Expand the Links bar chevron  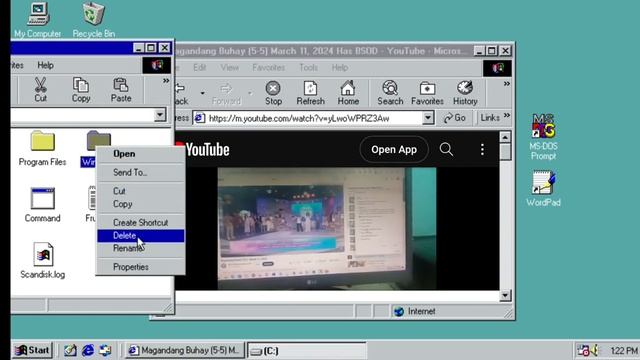(507, 116)
